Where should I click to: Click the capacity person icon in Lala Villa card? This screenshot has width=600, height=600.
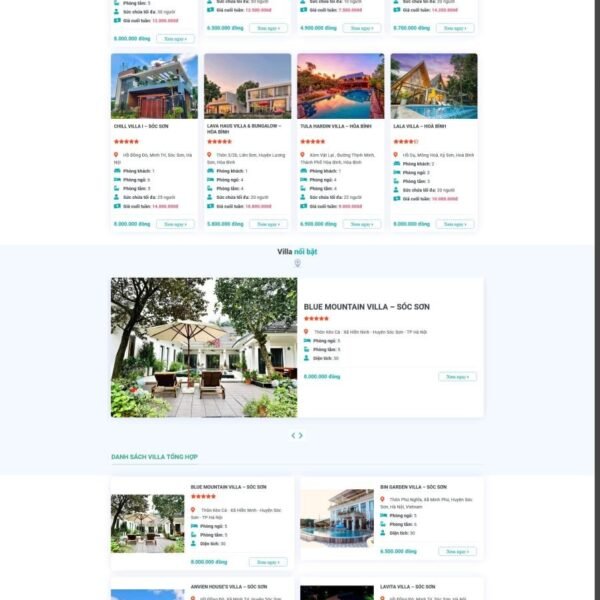[x=396, y=190]
